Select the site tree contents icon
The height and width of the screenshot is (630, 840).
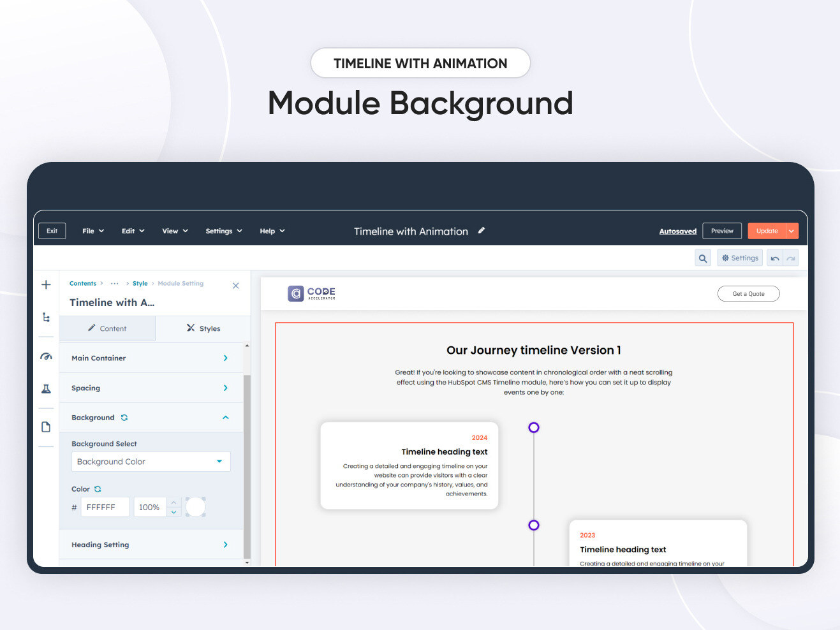(45, 317)
